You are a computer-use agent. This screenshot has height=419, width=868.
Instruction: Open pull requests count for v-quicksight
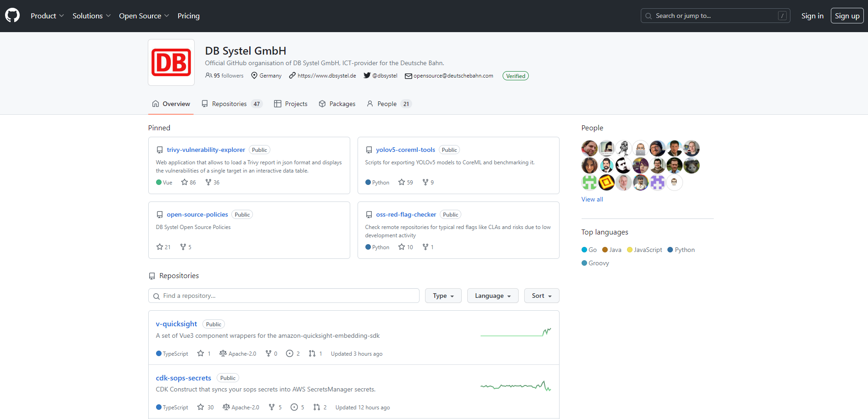315,353
